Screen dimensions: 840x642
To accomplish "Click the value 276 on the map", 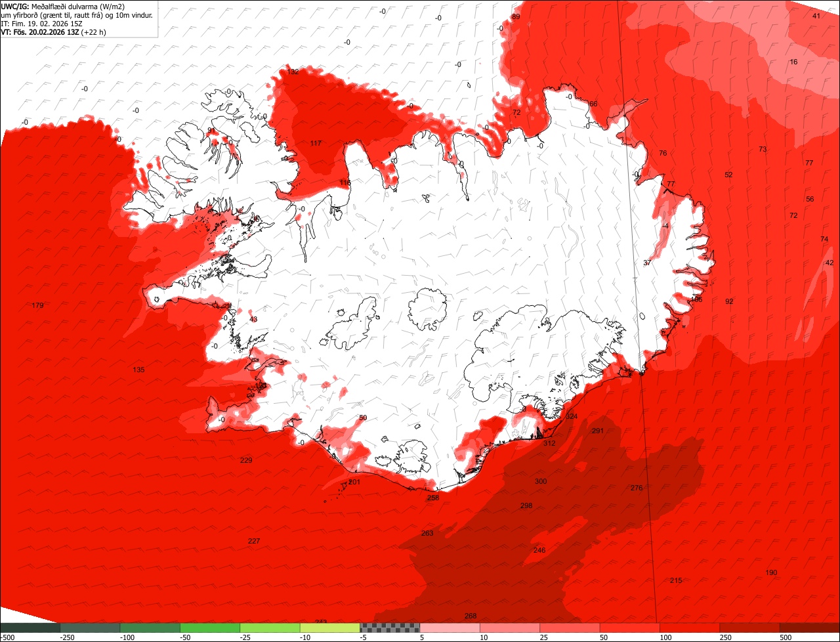I will click(x=637, y=488).
